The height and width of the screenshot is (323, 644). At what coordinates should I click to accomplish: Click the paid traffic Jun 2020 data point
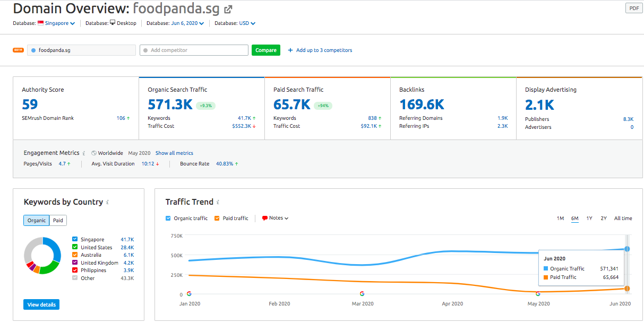[x=627, y=289]
